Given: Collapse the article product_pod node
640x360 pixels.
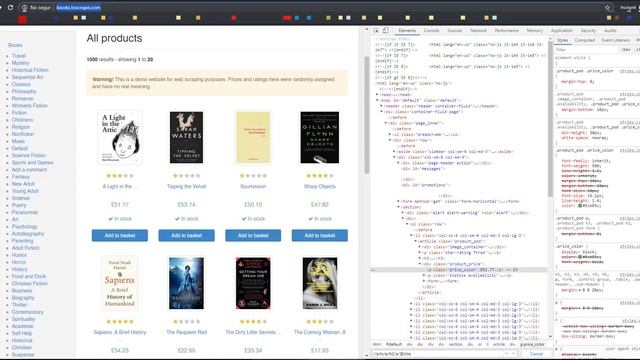Looking at the screenshot, I should (416, 241).
